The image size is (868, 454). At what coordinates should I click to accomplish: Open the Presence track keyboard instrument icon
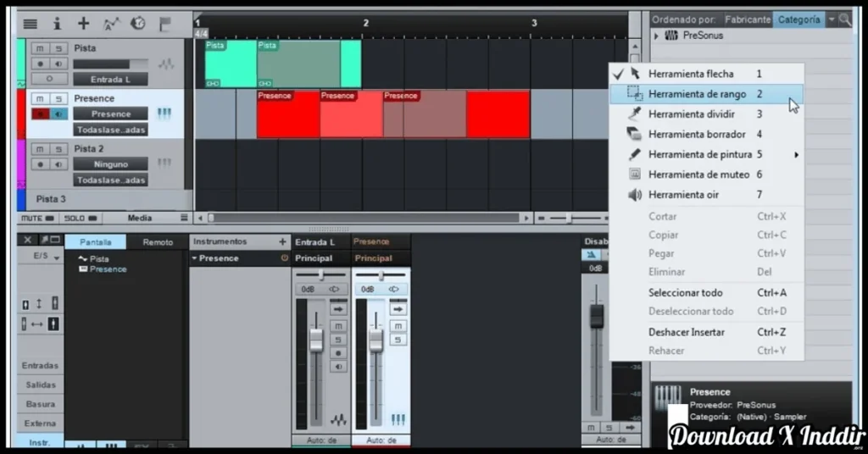[x=164, y=113]
